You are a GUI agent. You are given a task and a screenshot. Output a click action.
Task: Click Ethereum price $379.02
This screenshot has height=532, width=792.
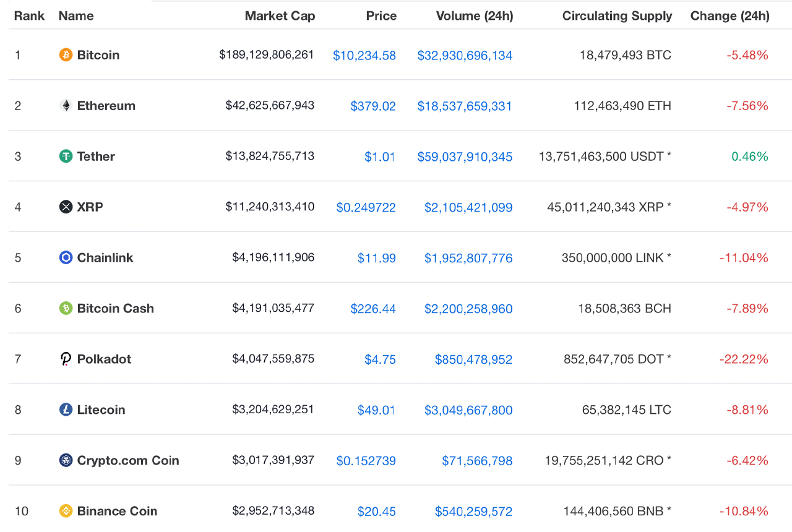click(373, 106)
